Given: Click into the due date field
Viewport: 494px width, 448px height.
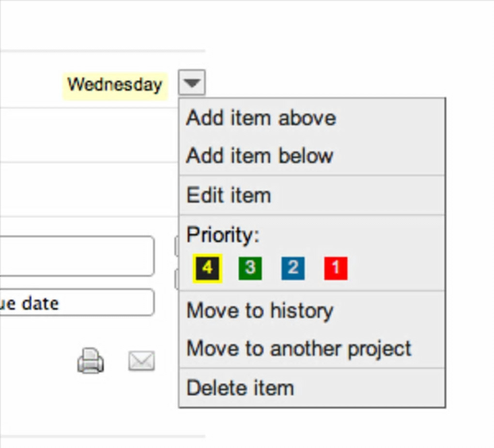Looking at the screenshot, I should click(x=77, y=303).
